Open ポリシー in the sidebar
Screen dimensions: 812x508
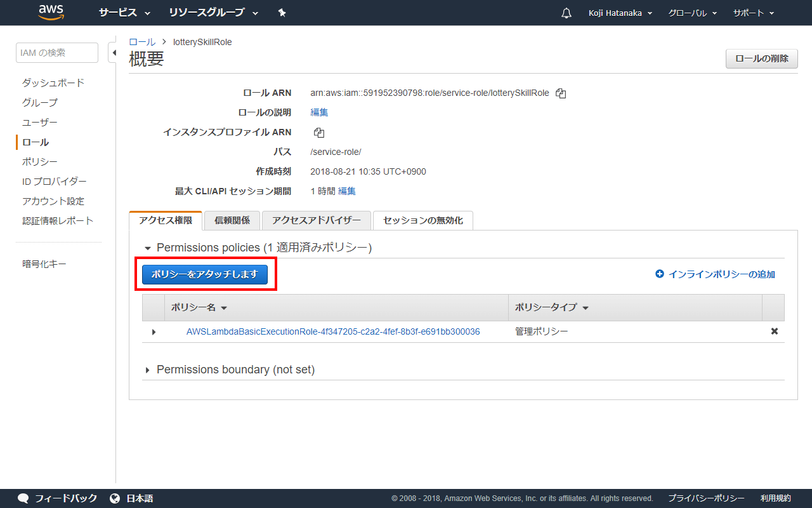[x=40, y=162]
